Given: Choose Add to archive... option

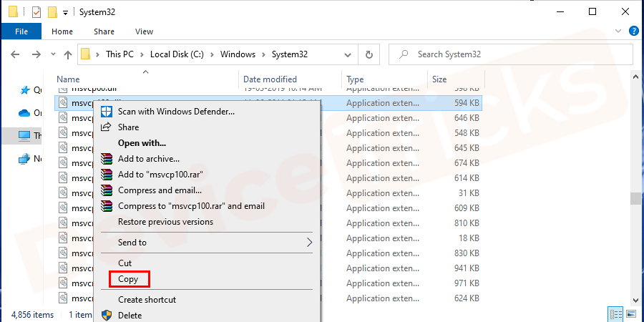Looking at the screenshot, I should (x=149, y=159).
